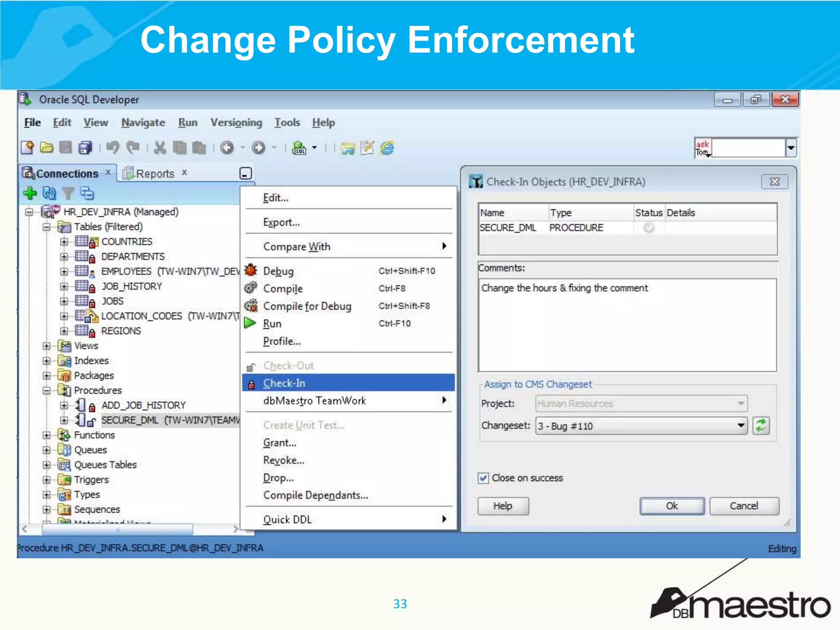Collapse the HR_DEV_INFRA connection node
840x630 pixels.
[x=29, y=212]
